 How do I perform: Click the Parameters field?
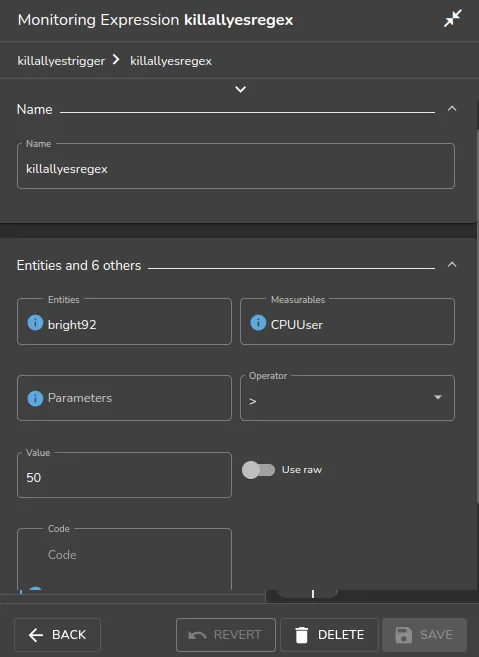[124, 398]
